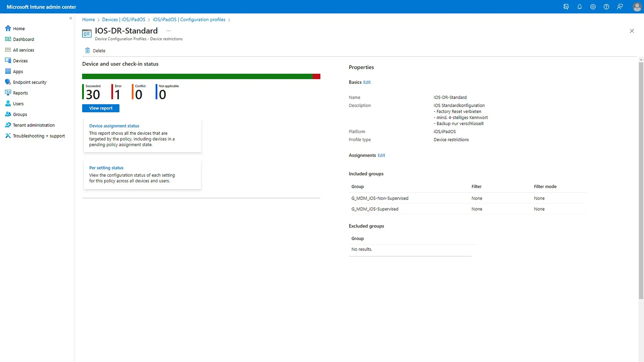The image size is (644, 362).
Task: Click the Device restrictions profile type value
Action: click(x=451, y=140)
